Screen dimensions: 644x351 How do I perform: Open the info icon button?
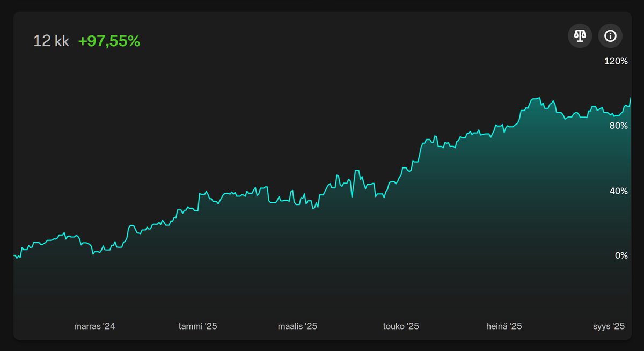(610, 36)
